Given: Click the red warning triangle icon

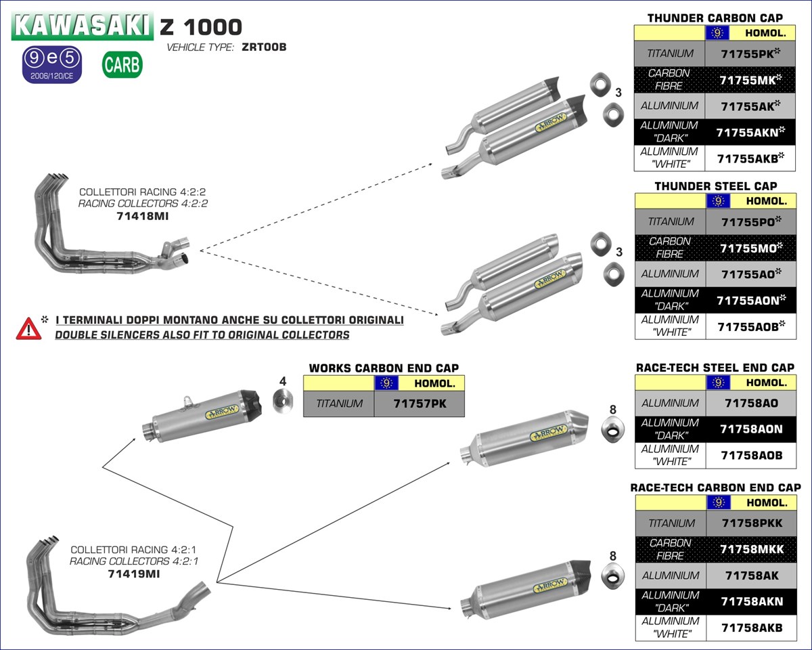Looking at the screenshot, I should (29, 328).
